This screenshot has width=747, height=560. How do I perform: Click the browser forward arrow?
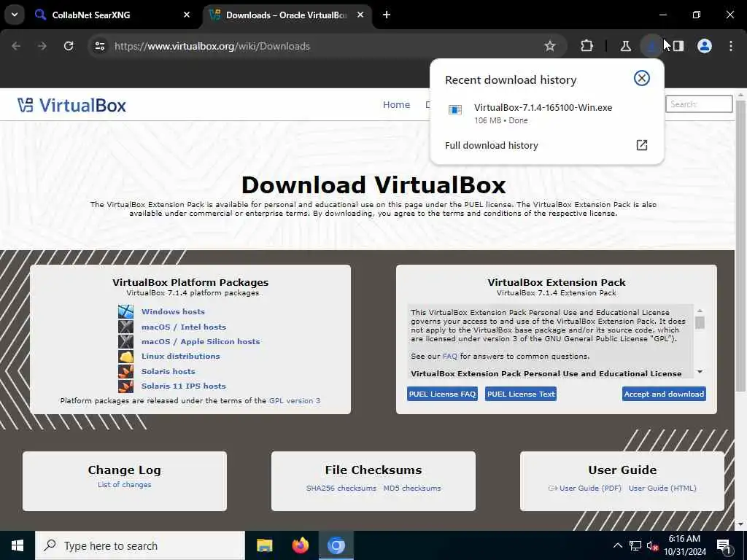pyautogui.click(x=42, y=46)
